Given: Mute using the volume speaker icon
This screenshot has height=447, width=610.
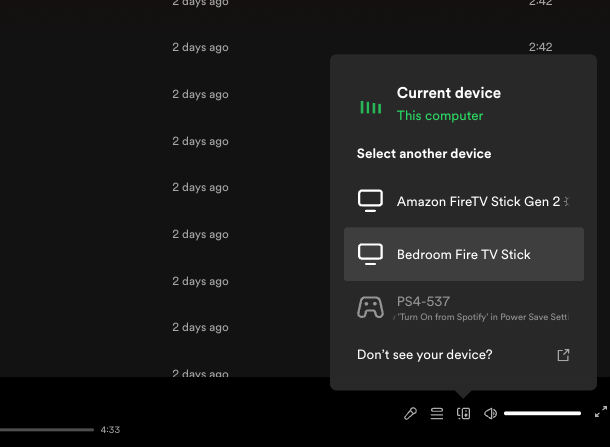Looking at the screenshot, I should coord(490,414).
